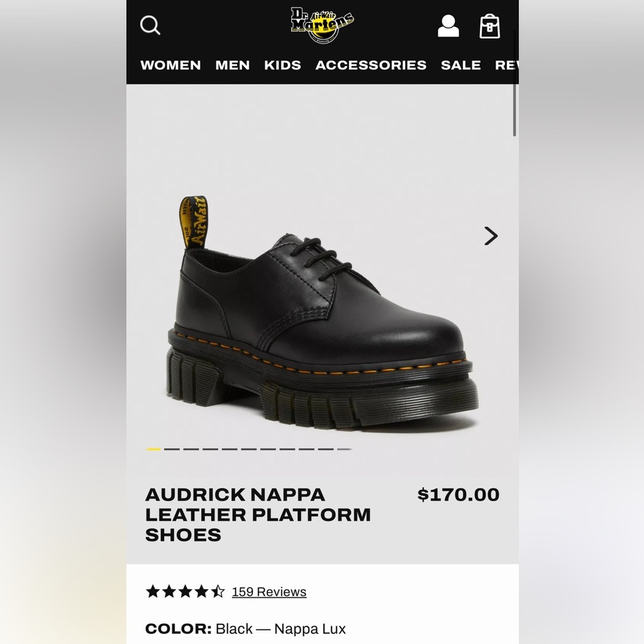Click the partially visible REV menu item

tap(506, 65)
